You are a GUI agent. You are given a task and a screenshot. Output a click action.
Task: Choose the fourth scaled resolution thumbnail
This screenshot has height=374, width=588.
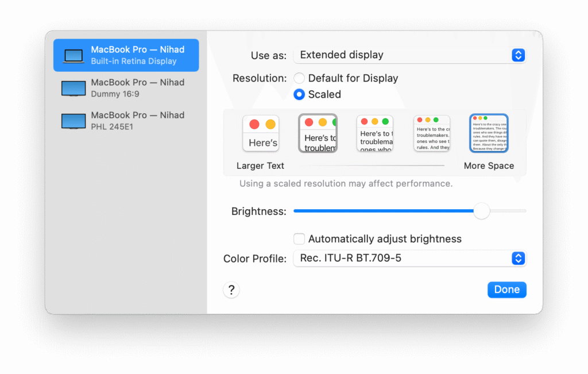click(x=432, y=133)
